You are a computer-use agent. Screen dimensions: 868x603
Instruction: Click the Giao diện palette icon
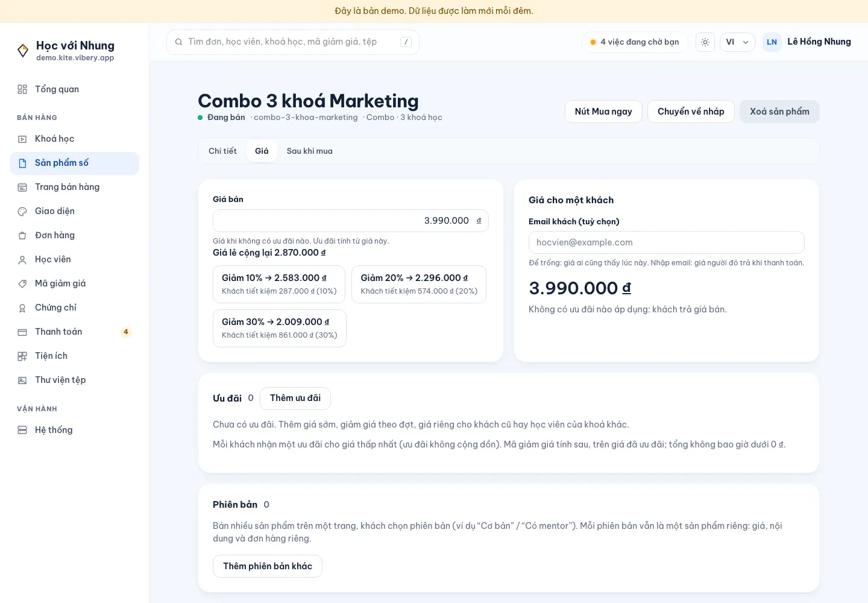22,211
